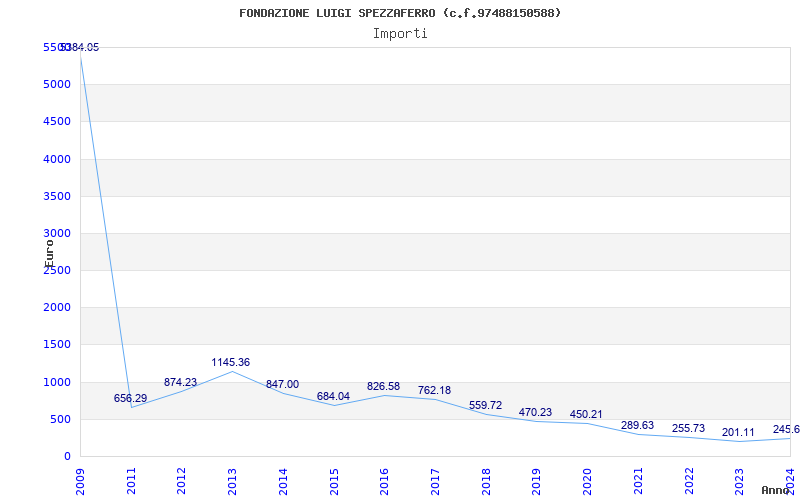
Task: Click the 684.04 value for 2015
Action: (x=333, y=396)
